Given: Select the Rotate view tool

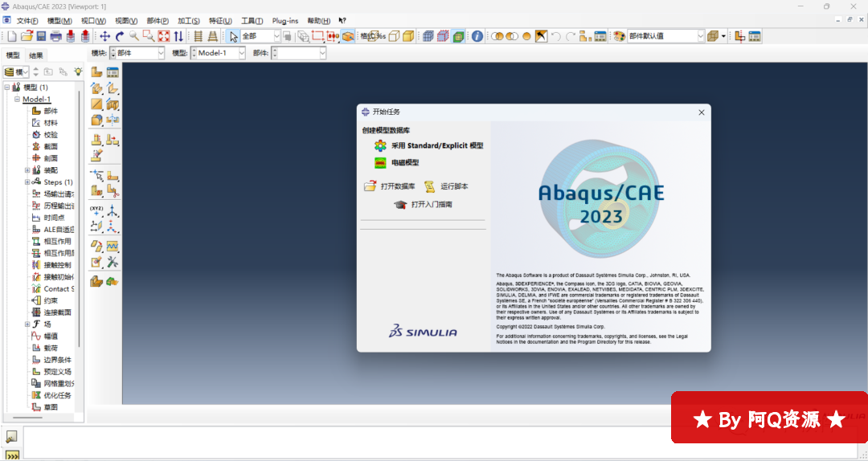Looking at the screenshot, I should pos(119,36).
